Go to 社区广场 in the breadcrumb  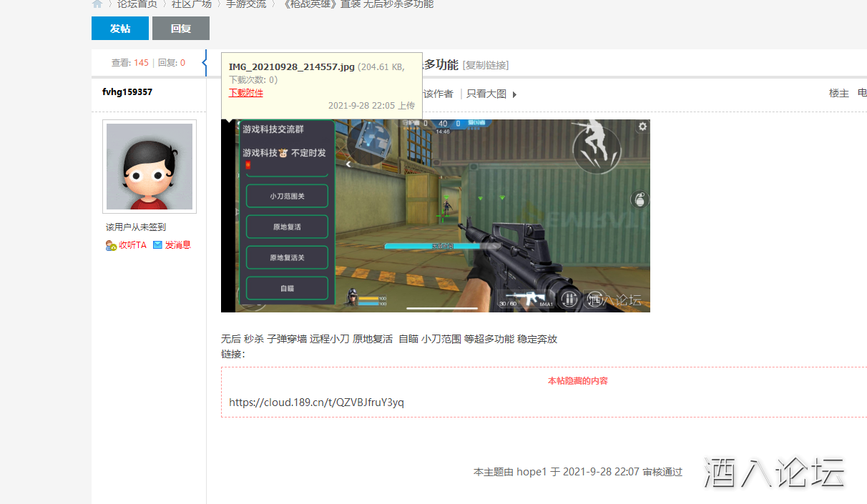point(192,4)
